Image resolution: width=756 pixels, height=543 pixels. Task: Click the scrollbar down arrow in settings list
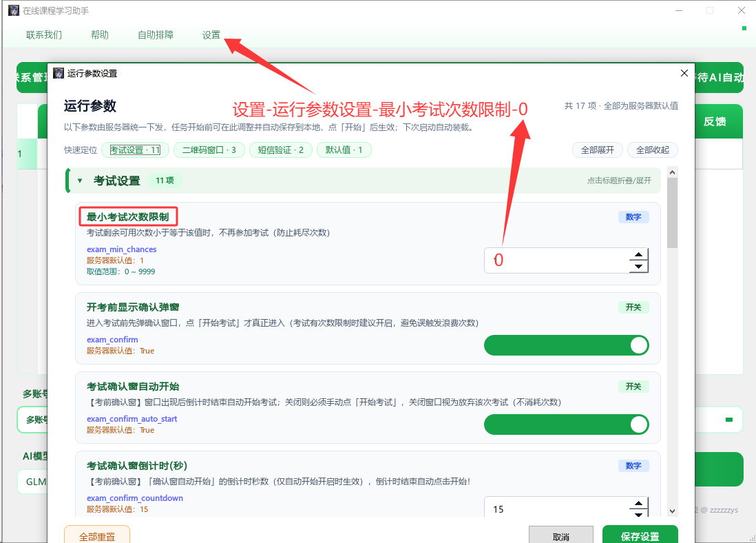(x=673, y=511)
